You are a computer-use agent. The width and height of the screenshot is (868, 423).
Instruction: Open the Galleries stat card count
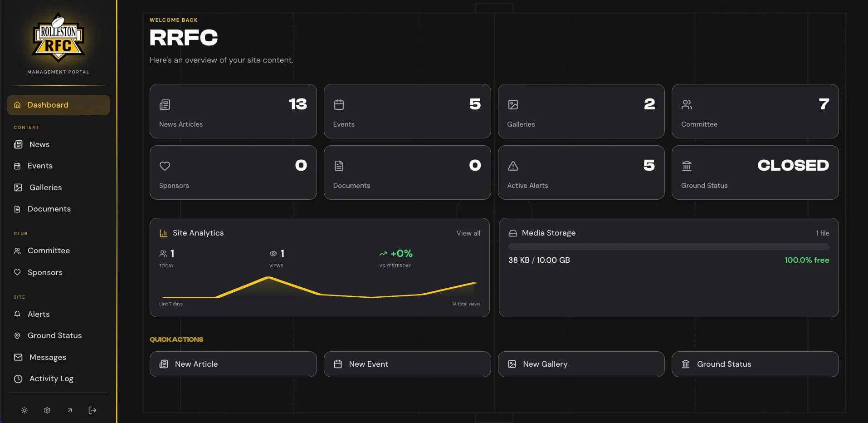[x=649, y=104]
